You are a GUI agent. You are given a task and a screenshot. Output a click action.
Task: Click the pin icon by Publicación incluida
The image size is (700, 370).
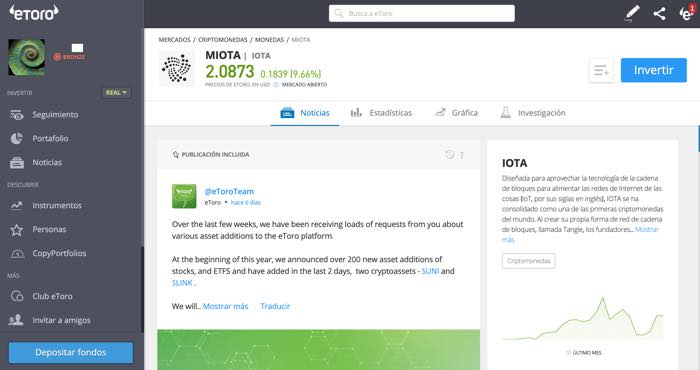click(175, 155)
